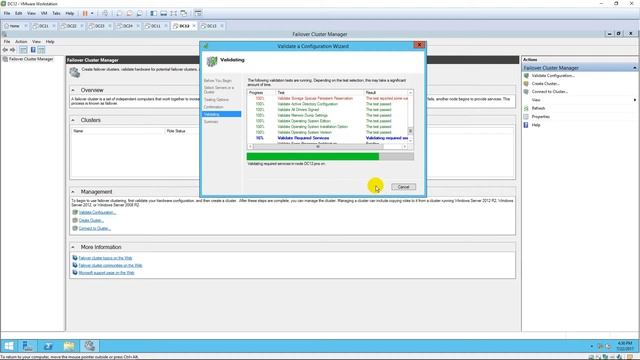Viewport: 640px width, 360px height.
Task: Switch to the DC21 VM tab
Action: [43, 26]
